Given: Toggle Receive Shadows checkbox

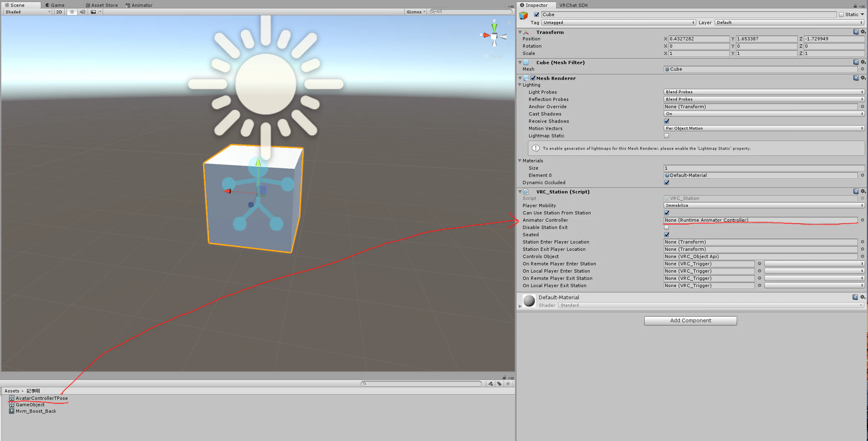Looking at the screenshot, I should pos(666,121).
